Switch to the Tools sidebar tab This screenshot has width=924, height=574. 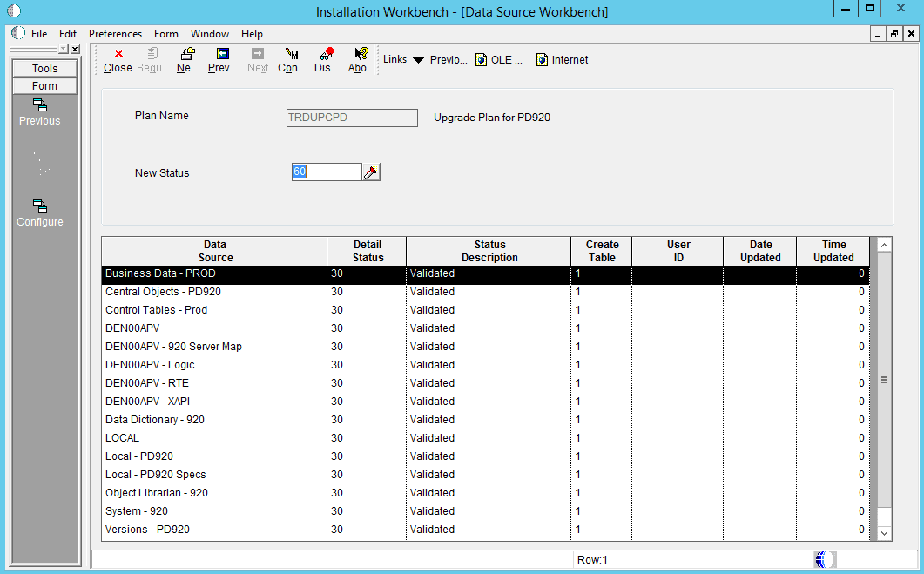tap(45, 69)
